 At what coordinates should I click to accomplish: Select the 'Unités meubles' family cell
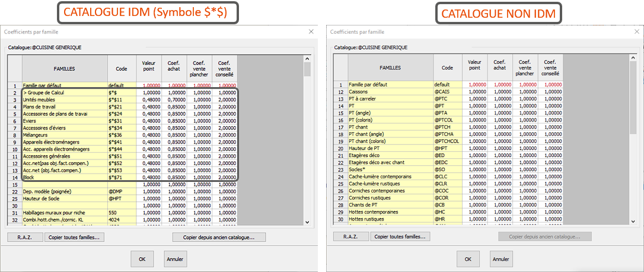point(65,100)
